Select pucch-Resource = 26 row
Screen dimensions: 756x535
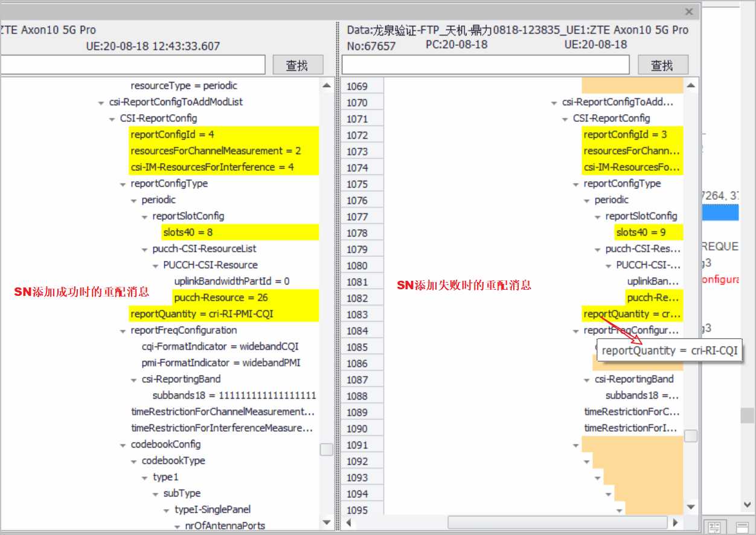(x=220, y=298)
